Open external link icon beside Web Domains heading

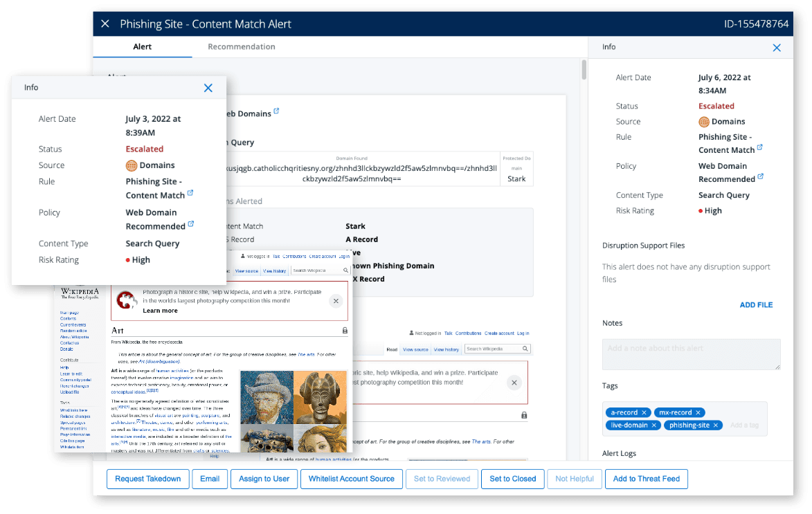276,111
